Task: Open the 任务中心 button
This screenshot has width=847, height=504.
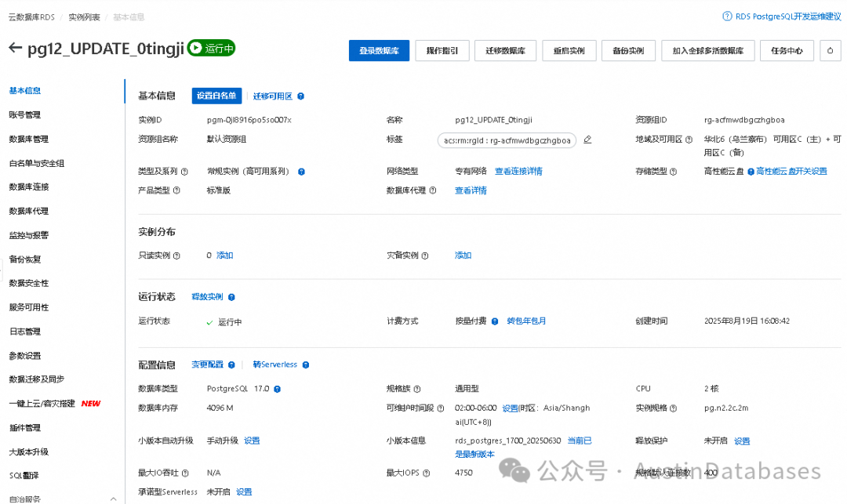Action: pos(787,51)
